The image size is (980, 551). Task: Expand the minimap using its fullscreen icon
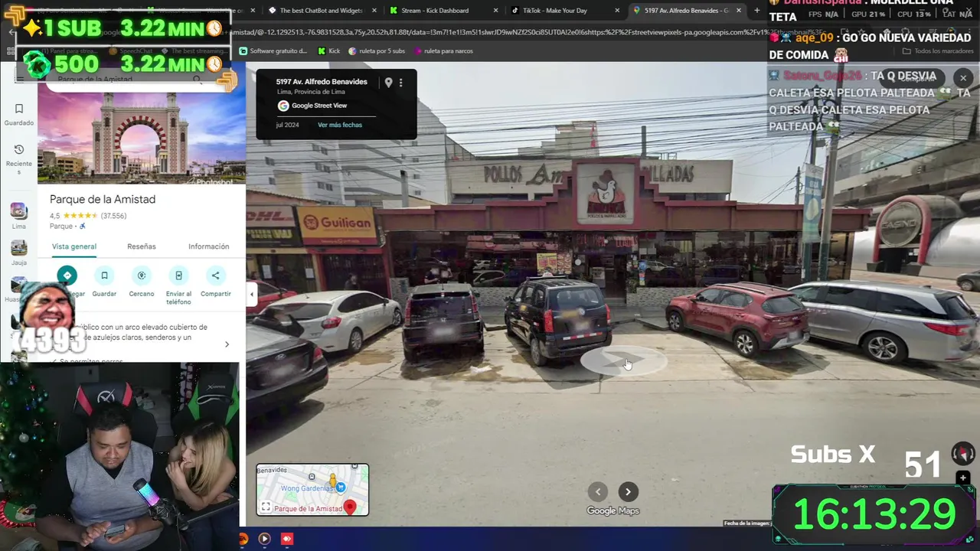[x=266, y=507]
